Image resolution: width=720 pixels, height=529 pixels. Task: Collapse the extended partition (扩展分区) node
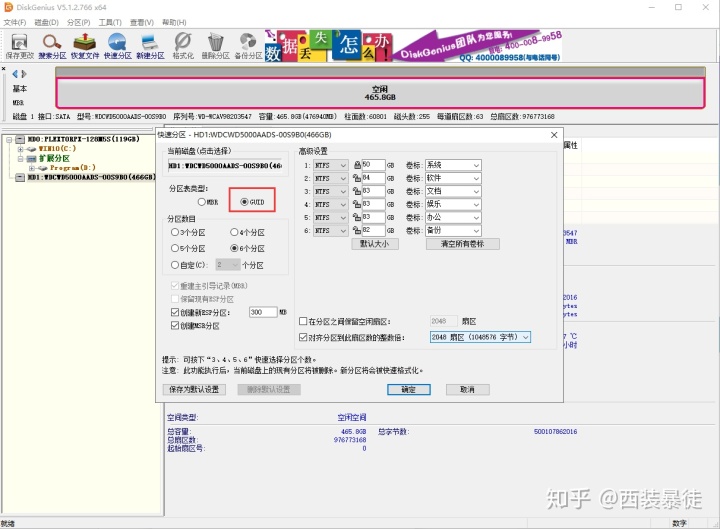pos(20,158)
